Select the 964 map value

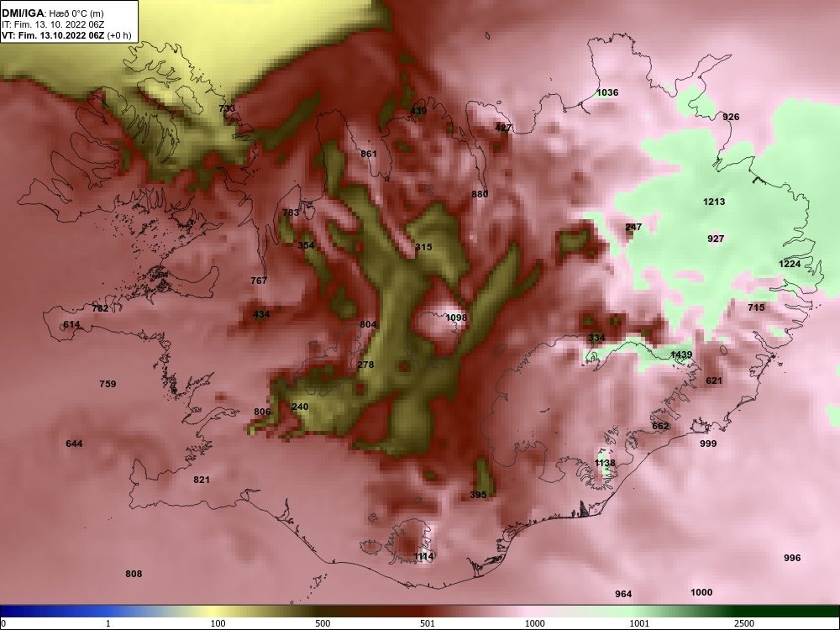click(x=623, y=594)
